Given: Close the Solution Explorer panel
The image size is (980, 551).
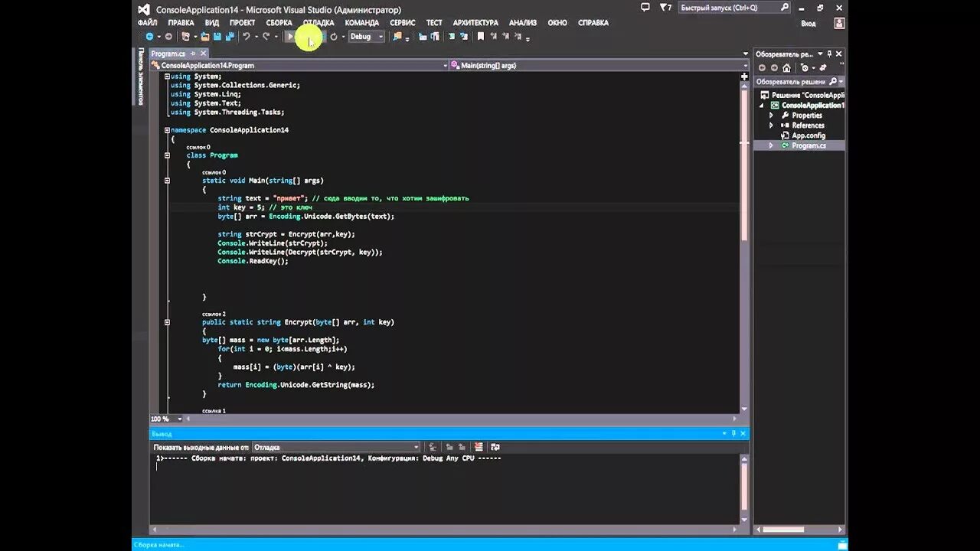Looking at the screenshot, I should tap(838, 54).
